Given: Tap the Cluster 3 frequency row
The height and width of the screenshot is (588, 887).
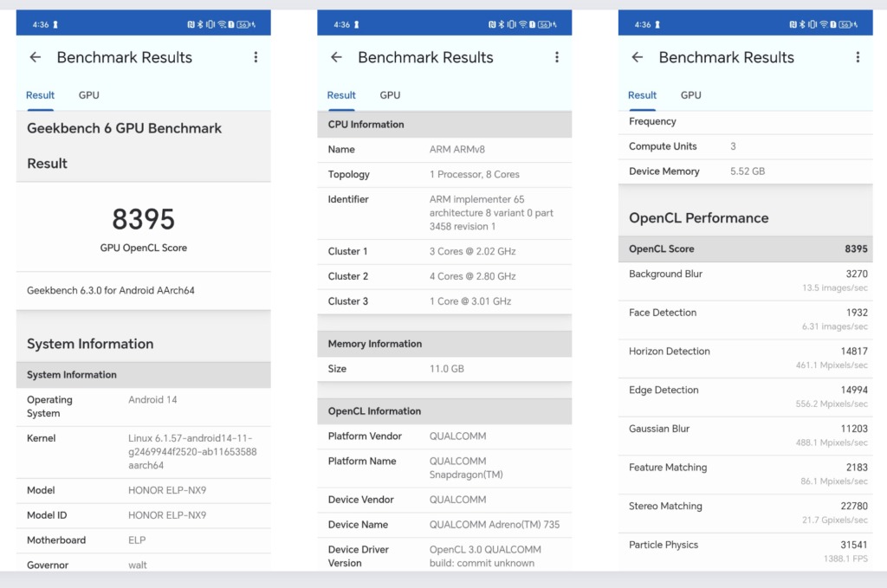Looking at the screenshot, I should point(444,301).
